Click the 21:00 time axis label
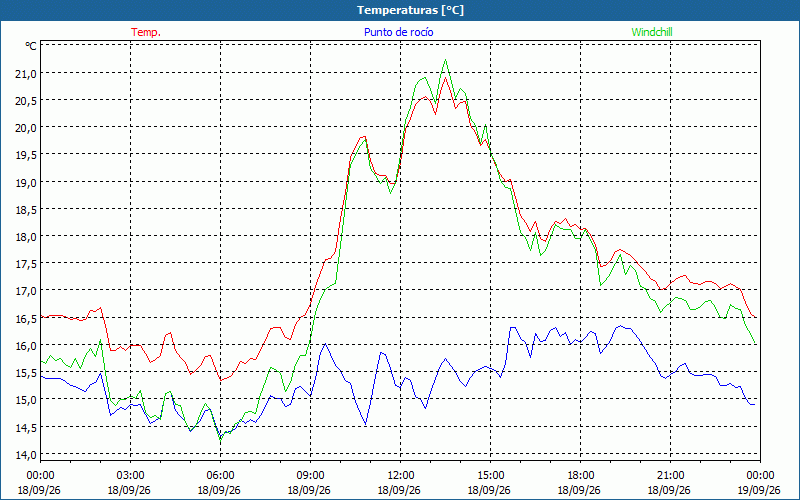 point(670,476)
